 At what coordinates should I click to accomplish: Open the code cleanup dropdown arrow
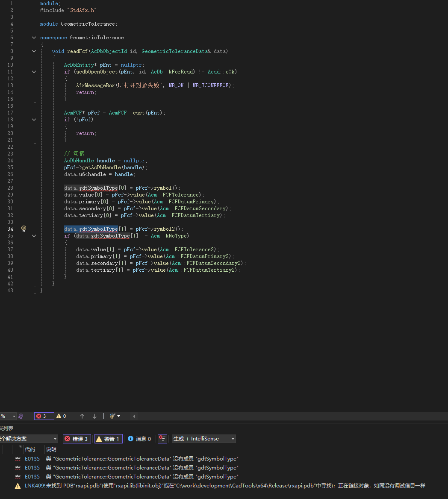[119, 416]
